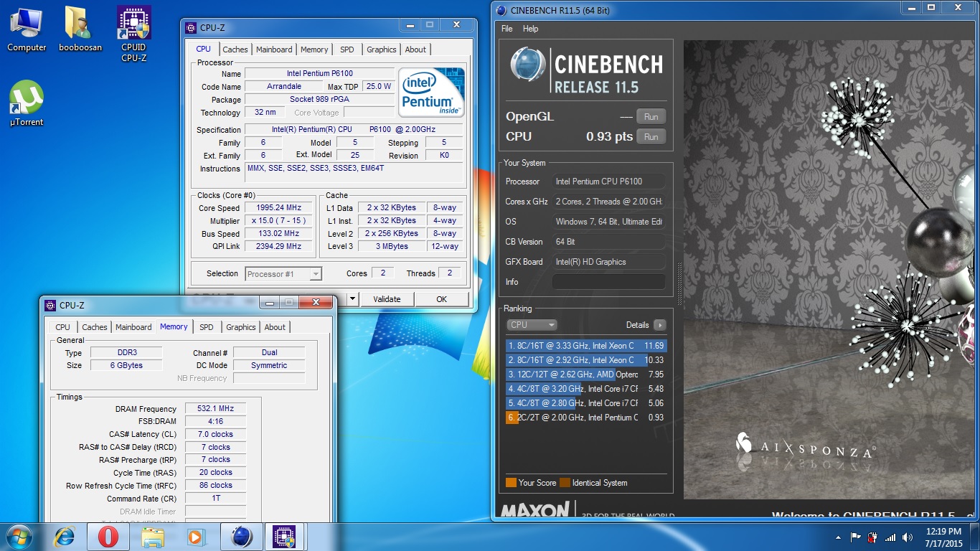Screen dimensions: 980x551
Task: Select ranking row 4 Core i7 3.20 GHz
Action: [586, 389]
